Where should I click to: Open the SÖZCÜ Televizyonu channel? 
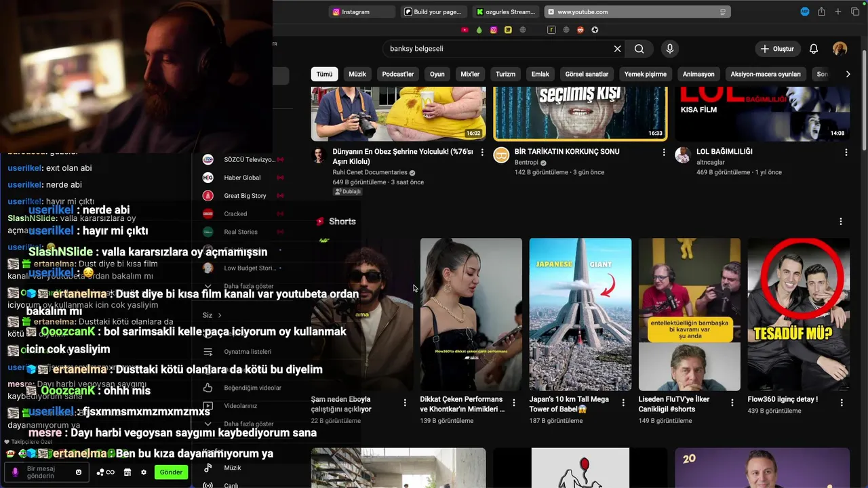click(250, 160)
